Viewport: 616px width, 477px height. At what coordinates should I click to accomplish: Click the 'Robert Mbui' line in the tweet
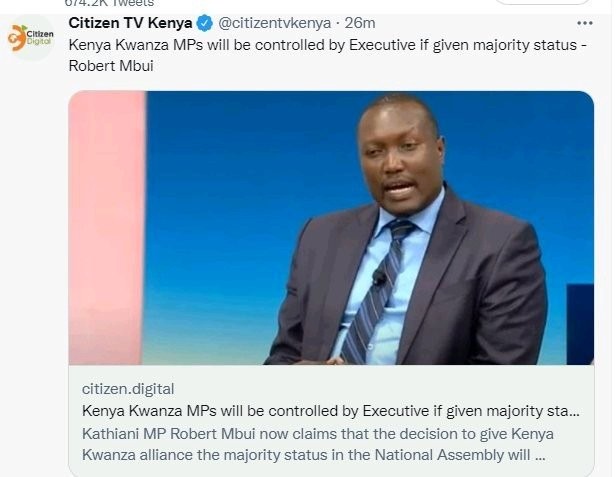click(111, 66)
